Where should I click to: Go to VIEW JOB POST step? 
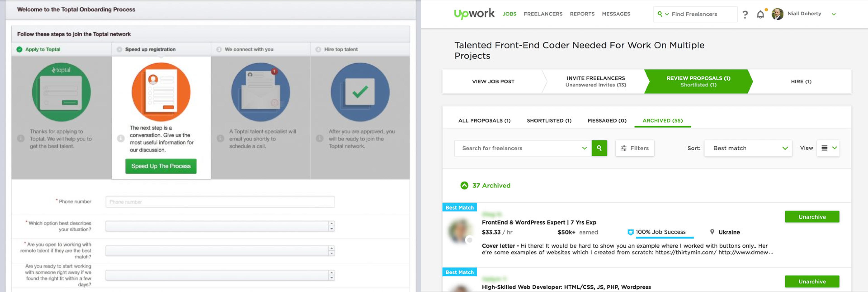point(493,81)
